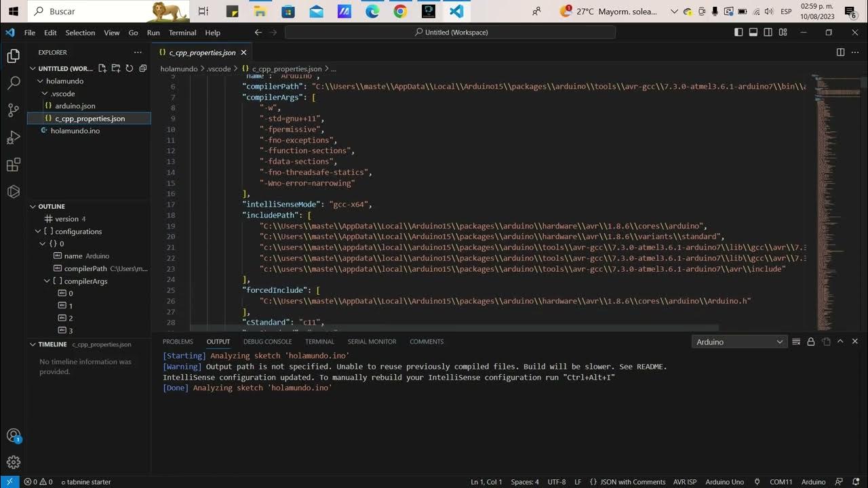Open arduino.json in the explorer

[75, 106]
